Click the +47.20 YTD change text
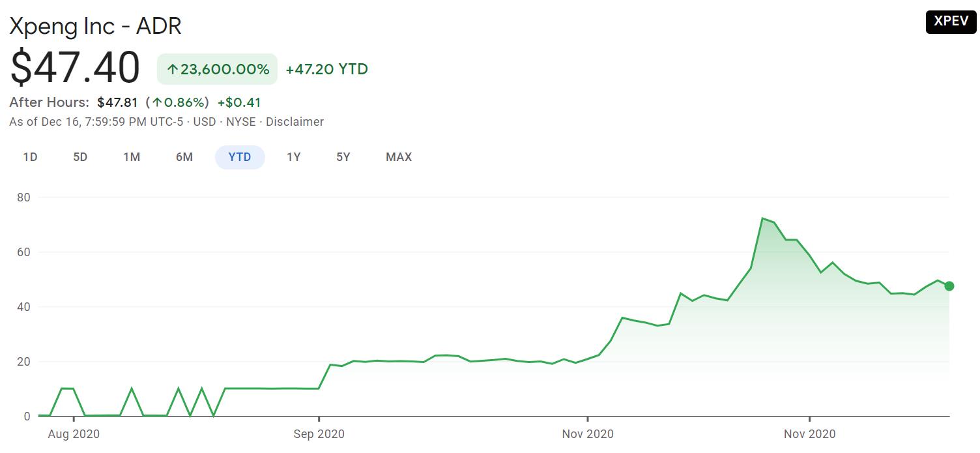The width and height of the screenshot is (980, 453). click(327, 69)
